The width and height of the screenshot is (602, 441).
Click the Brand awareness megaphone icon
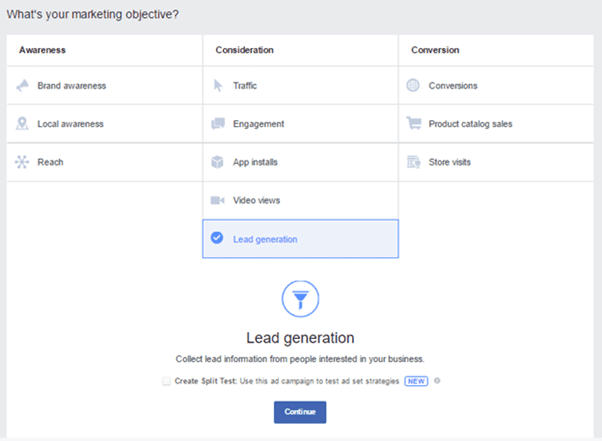click(x=23, y=86)
